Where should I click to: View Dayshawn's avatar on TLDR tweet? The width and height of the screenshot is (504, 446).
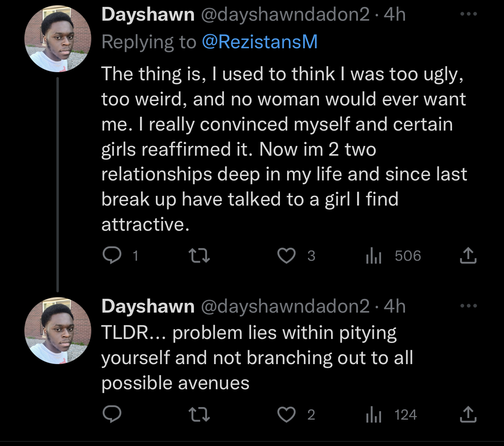coord(58,331)
